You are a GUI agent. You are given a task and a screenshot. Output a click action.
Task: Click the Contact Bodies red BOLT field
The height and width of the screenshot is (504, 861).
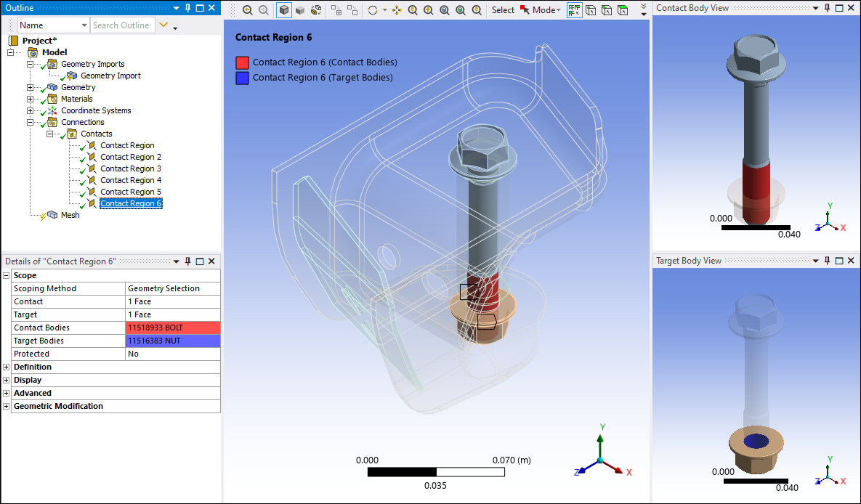point(172,328)
